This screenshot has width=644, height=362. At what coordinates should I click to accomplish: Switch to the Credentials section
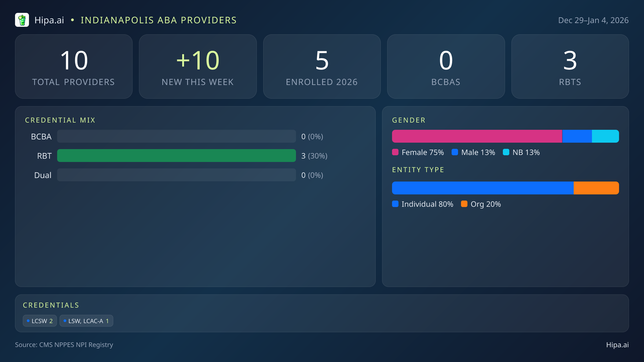pos(51,305)
